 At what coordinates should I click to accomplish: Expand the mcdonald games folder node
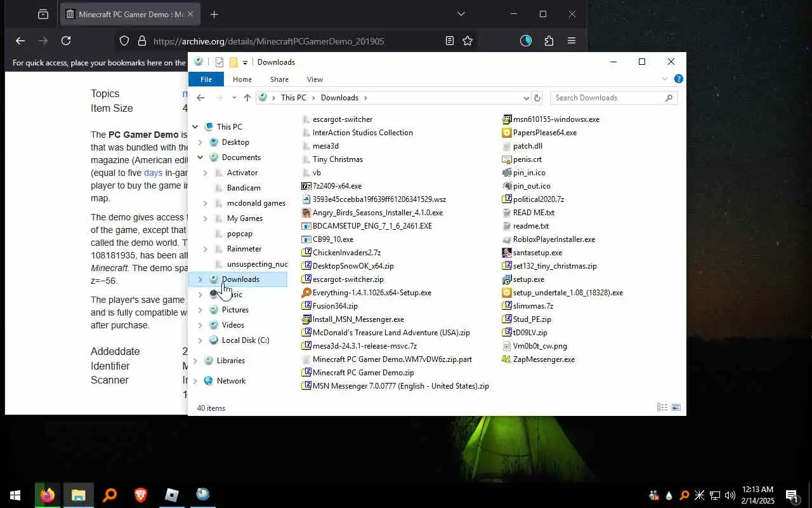tap(205, 203)
